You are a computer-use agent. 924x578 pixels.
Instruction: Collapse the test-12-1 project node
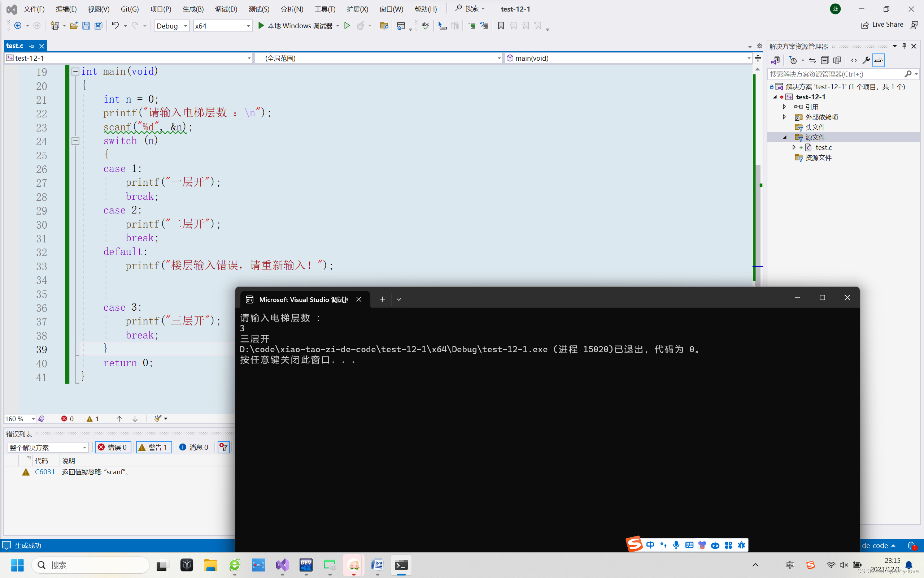coord(775,97)
